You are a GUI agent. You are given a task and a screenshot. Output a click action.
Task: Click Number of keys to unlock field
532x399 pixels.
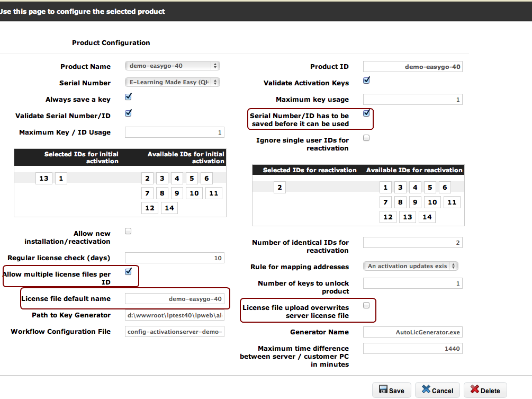pyautogui.click(x=412, y=283)
